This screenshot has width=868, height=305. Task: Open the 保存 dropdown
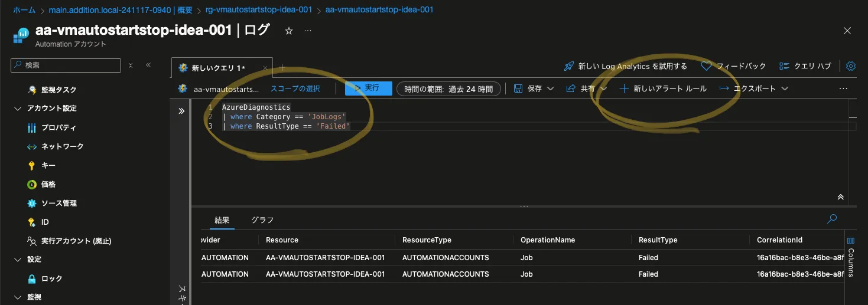pos(534,88)
